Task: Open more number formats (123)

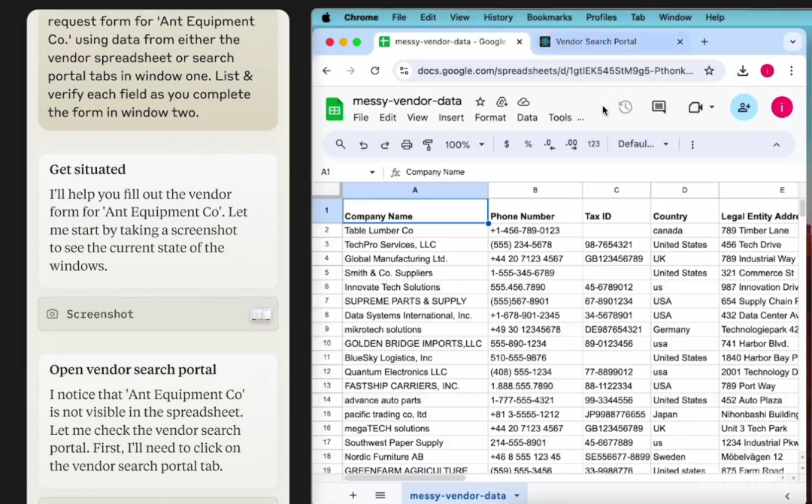Action: (593, 144)
